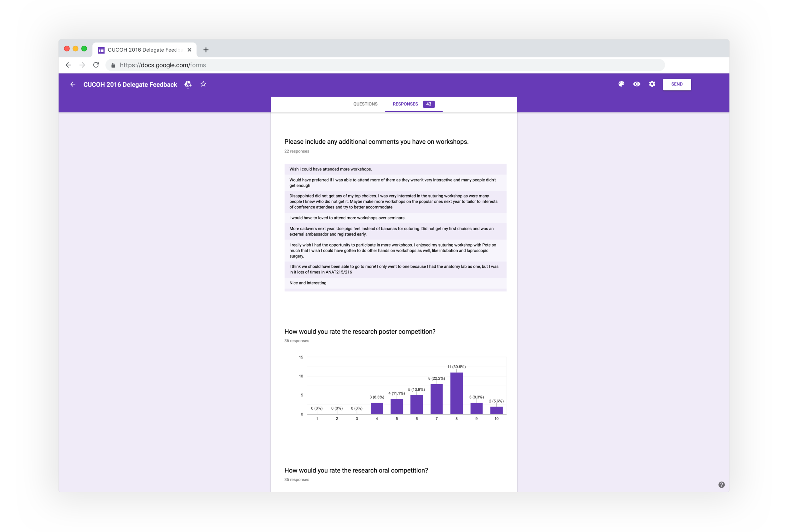Focus the docs.google.com/forms address bar
The height and width of the screenshot is (532, 788).
pos(385,65)
